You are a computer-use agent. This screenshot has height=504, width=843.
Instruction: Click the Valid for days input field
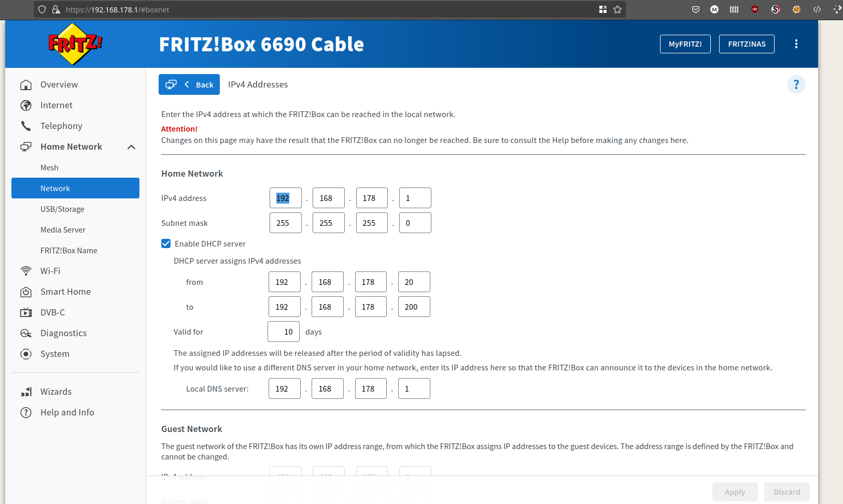click(284, 332)
